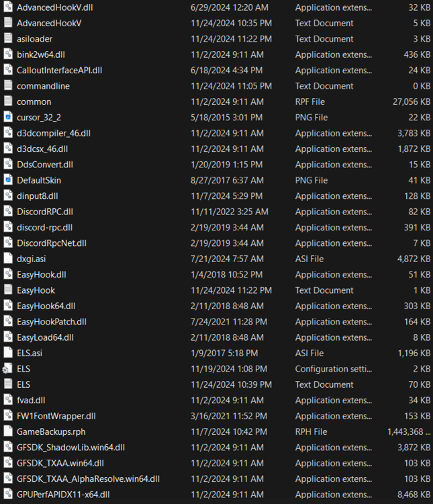Select the file named cursor_32_2
Viewport: 433px width, 504px height.
(39, 118)
